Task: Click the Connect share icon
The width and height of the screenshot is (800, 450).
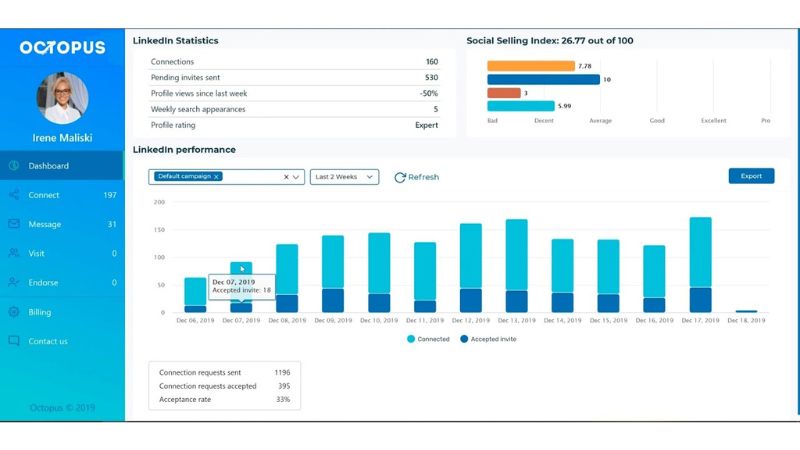Action: click(14, 194)
